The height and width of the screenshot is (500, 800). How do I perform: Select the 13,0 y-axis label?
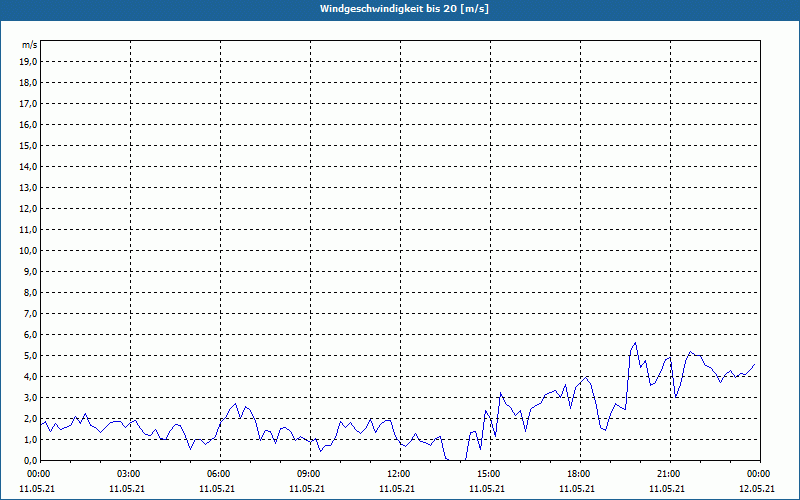(29, 188)
